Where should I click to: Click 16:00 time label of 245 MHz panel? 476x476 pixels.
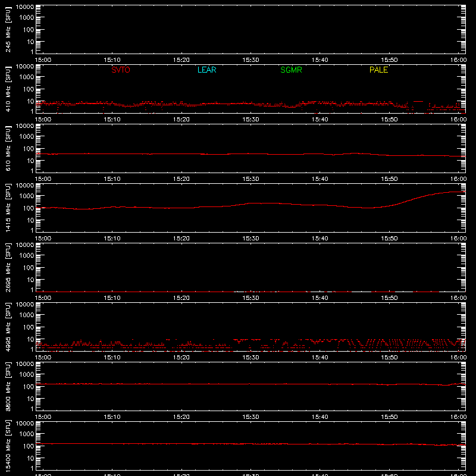(x=458, y=60)
